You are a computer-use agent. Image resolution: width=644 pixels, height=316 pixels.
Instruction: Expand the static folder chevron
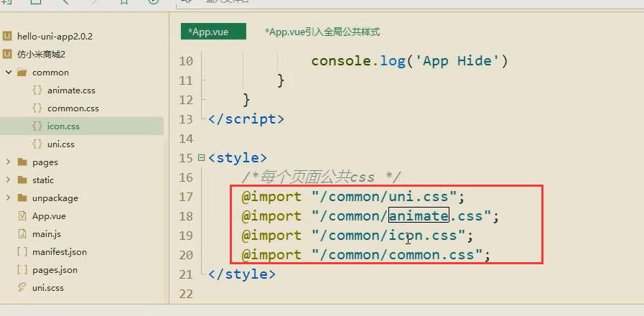(8, 180)
